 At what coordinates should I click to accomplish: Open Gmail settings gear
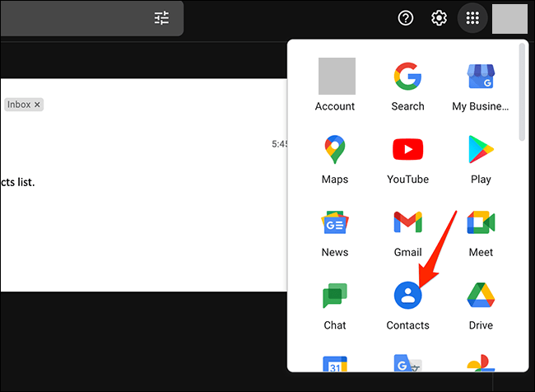click(x=439, y=18)
